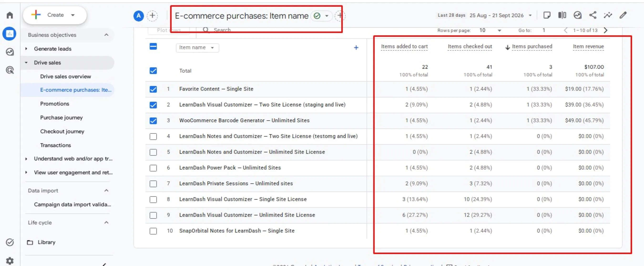
Task: Open the Create button dropdown
Action: 55,15
